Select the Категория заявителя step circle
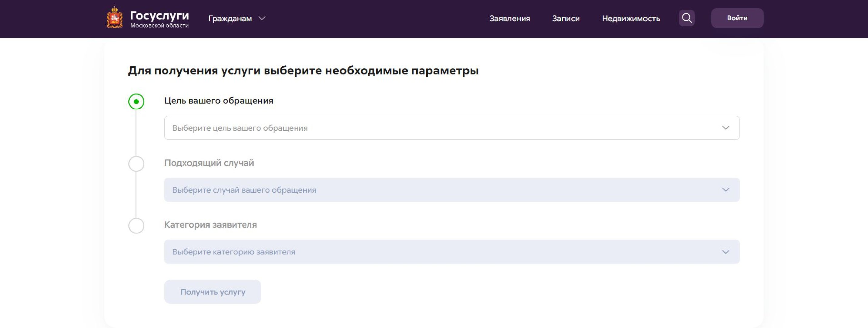Viewport: 868px width, 328px height. 136,226
